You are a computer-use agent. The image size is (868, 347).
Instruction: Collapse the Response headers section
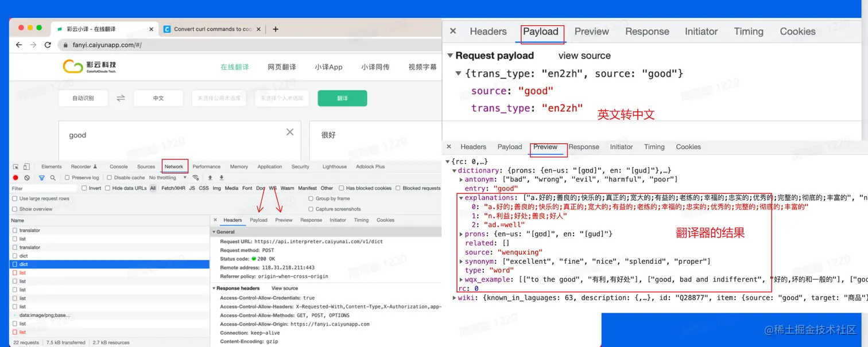(214, 288)
